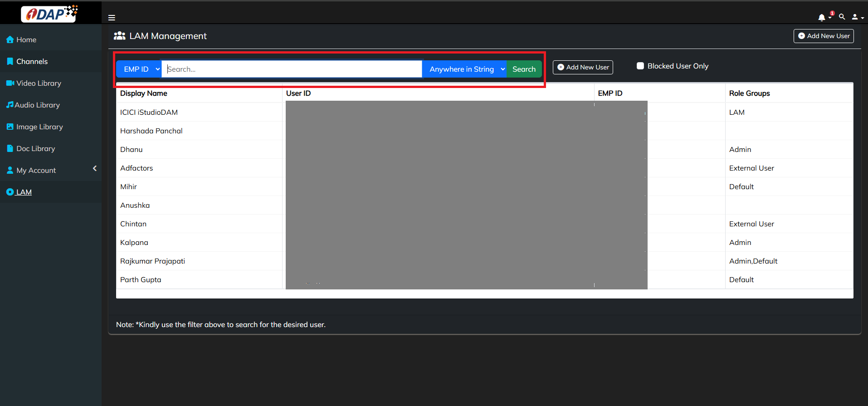Click the Video Library camera icon
The height and width of the screenshot is (406, 868).
(x=10, y=83)
